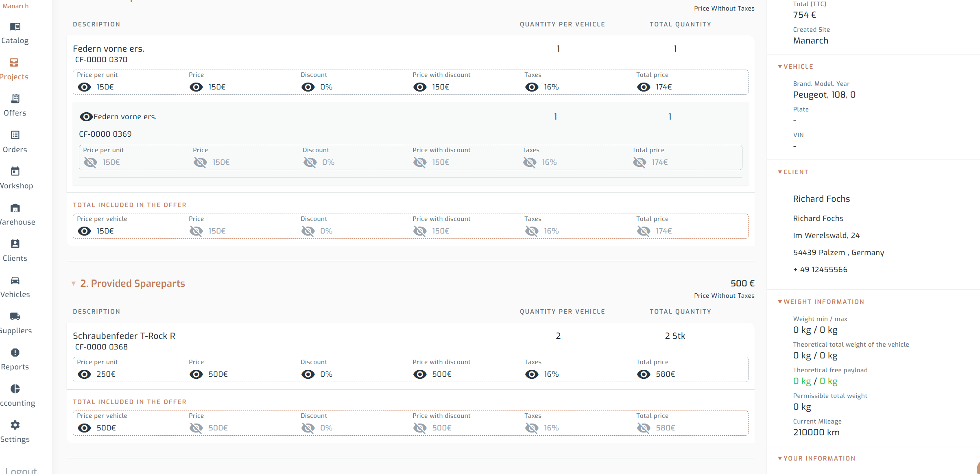Open the Suppliers truck icon

15,316
